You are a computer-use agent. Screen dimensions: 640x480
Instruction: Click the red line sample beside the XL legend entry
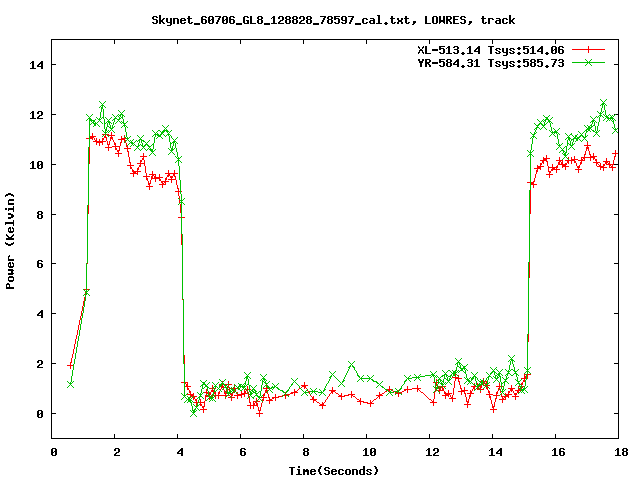point(588,50)
